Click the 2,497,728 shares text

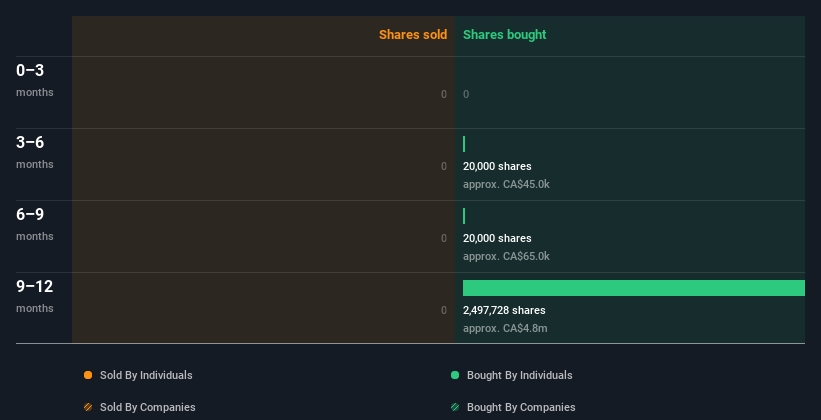coord(504,310)
